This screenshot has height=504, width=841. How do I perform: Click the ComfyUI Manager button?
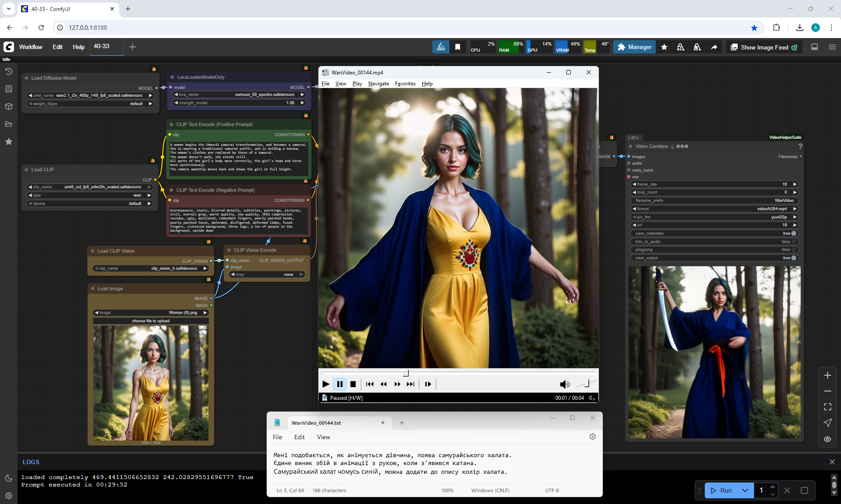(634, 47)
